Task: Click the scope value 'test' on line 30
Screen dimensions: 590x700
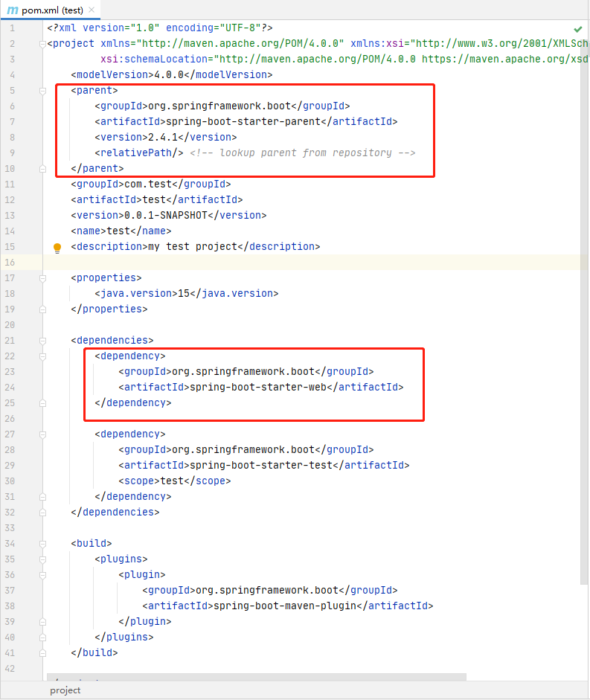Action: pyautogui.click(x=172, y=481)
